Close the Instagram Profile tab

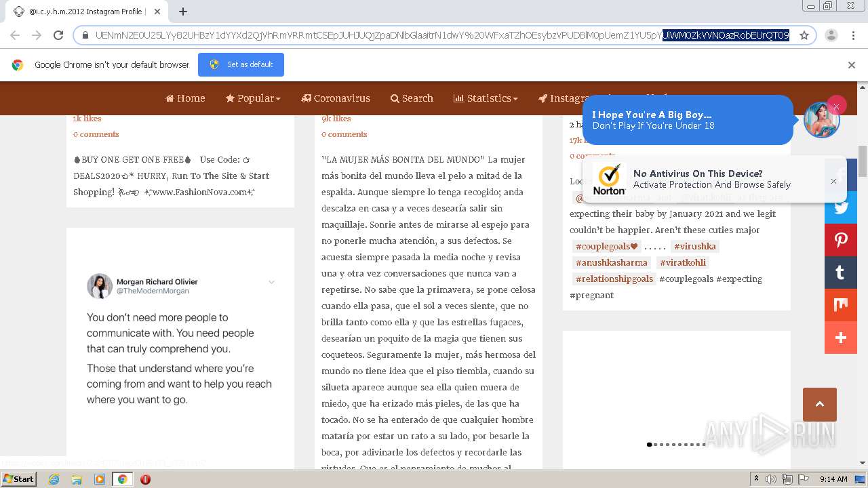(157, 12)
